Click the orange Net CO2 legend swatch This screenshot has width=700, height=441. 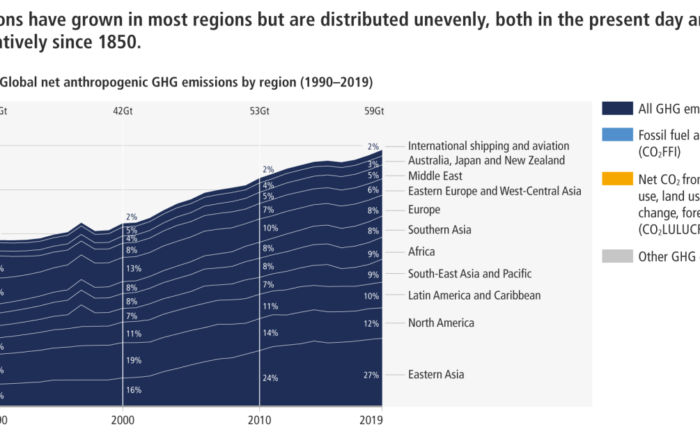617,179
